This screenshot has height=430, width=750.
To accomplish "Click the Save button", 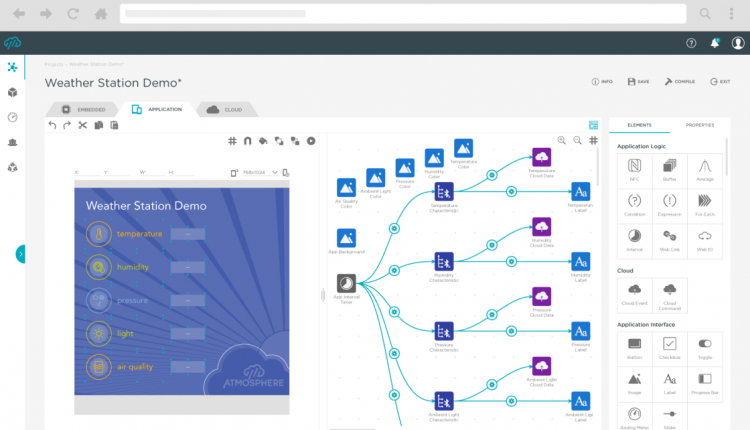I will tap(639, 82).
